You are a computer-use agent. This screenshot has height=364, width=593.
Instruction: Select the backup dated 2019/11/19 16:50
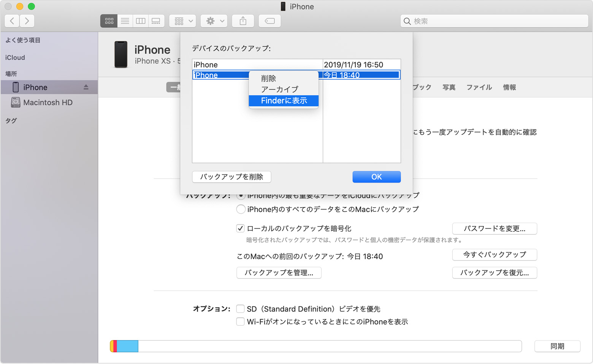click(296, 65)
